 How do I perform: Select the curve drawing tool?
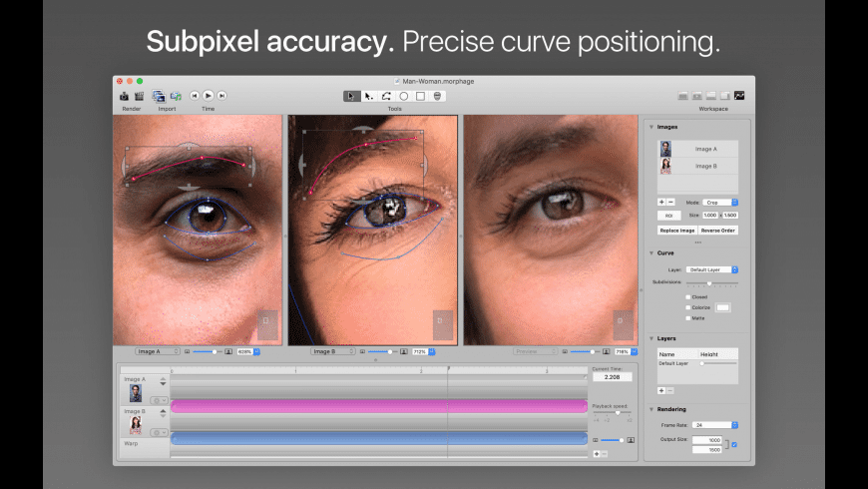pos(386,97)
